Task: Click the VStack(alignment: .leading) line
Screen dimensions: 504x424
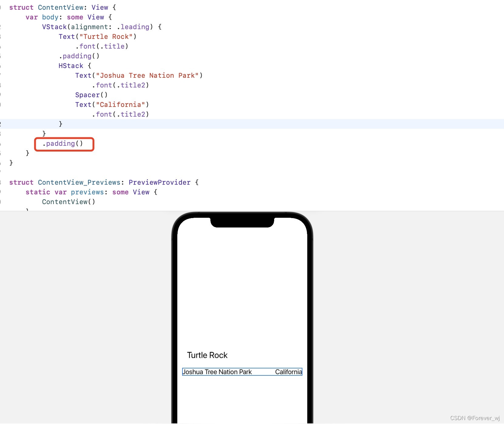Action: pyautogui.click(x=102, y=27)
